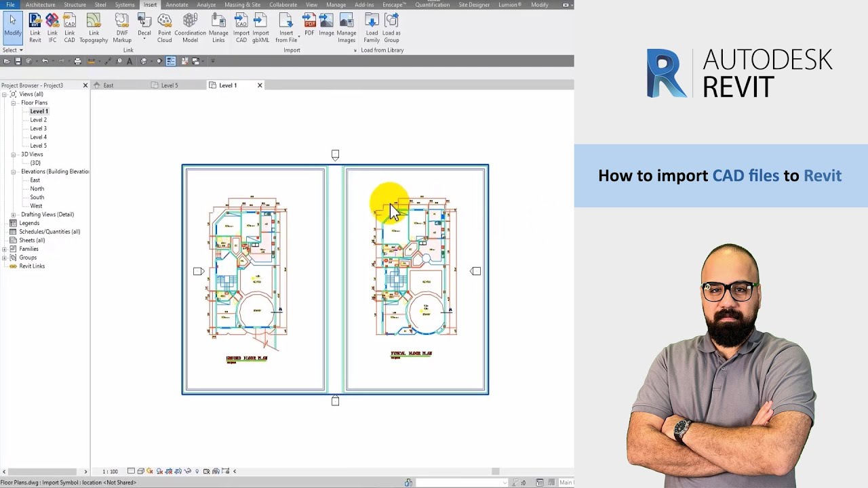Click the Project Browser horizontal scrollbar
Viewport: 868px width, 488px height.
point(43,471)
